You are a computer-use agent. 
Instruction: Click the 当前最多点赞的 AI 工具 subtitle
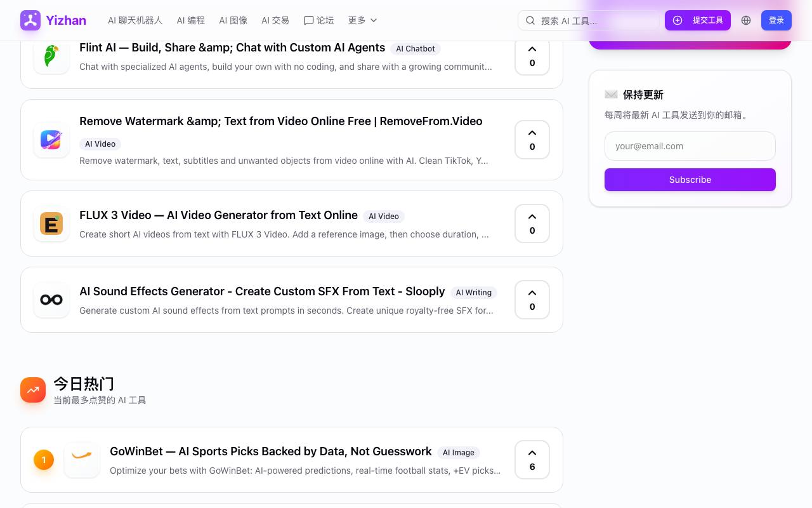click(x=100, y=400)
